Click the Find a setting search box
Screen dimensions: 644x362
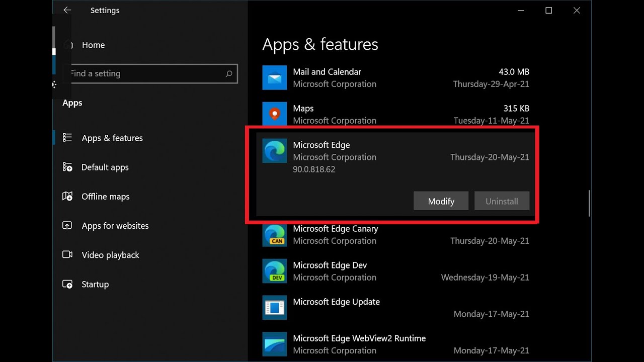coord(150,73)
